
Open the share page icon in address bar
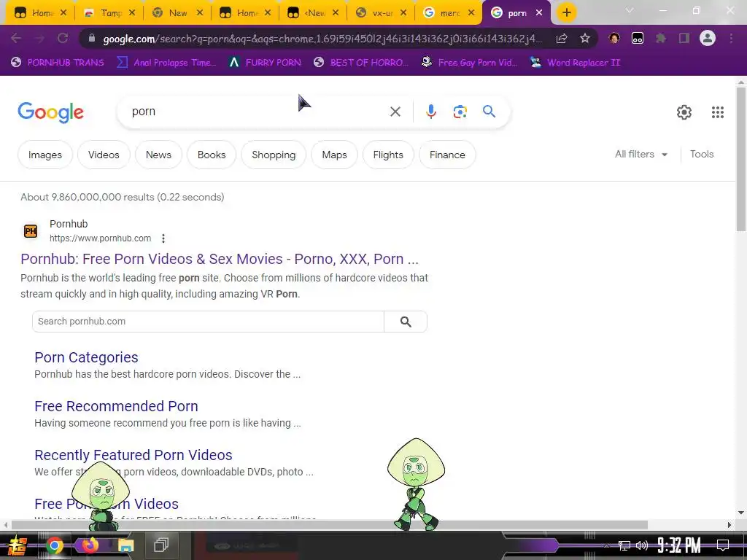562,39
